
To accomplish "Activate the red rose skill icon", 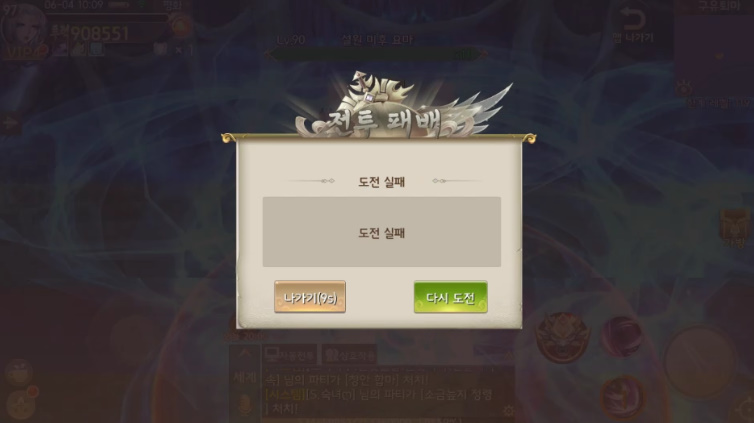I will click(x=622, y=336).
